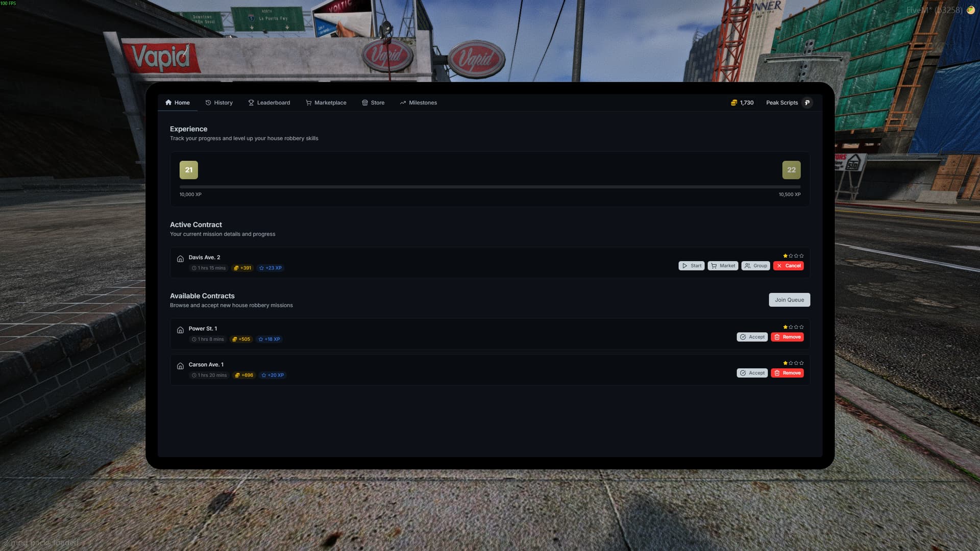Click the coin balance icon next to 1,730
The height and width of the screenshot is (551, 980).
(733, 103)
